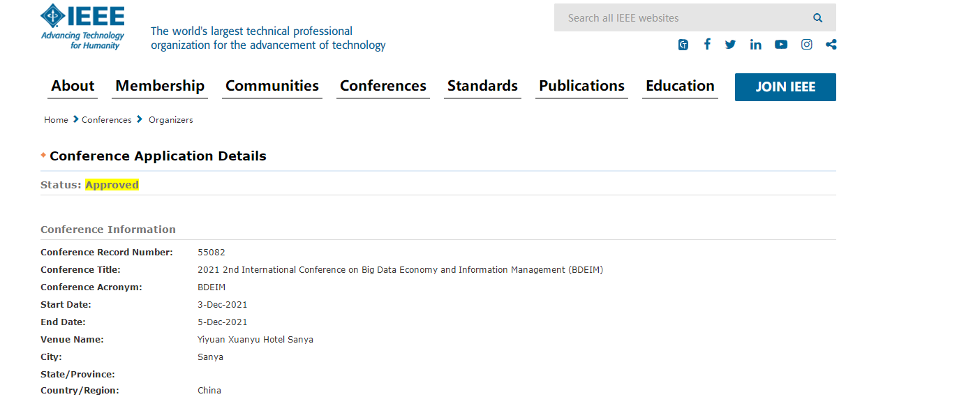The height and width of the screenshot is (420, 980).
Task: Open the About menu
Action: click(x=73, y=86)
